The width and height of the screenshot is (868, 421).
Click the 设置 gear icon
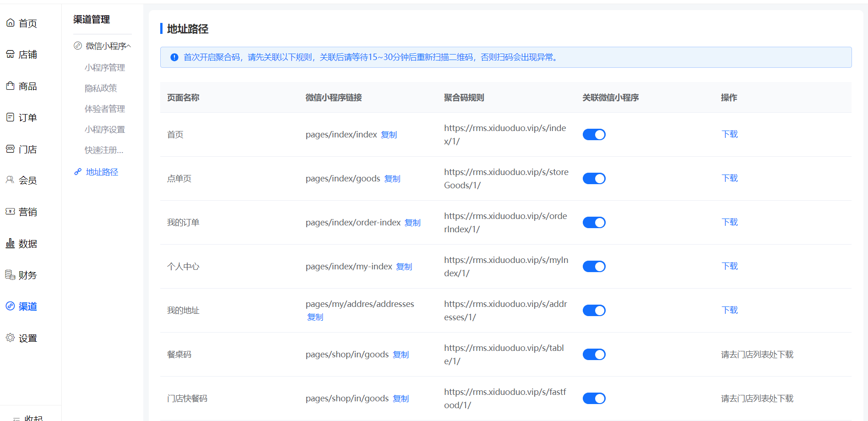pyautogui.click(x=10, y=338)
